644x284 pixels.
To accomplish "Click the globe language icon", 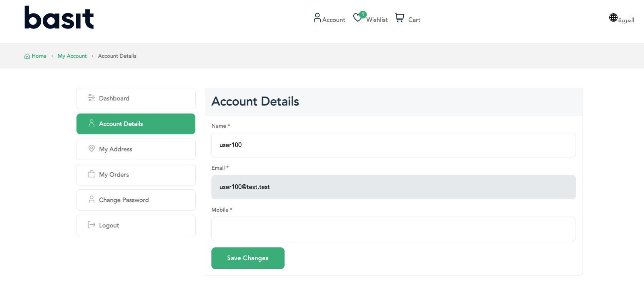I will click(613, 18).
